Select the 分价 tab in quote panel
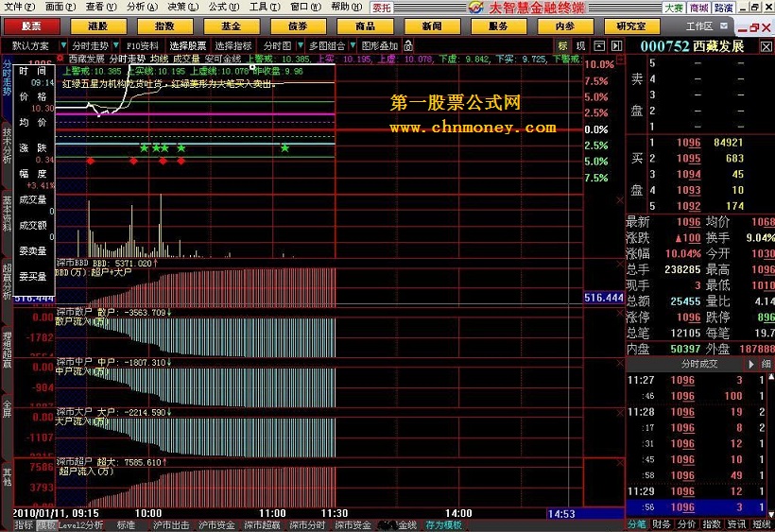The image size is (775, 532). pyautogui.click(x=686, y=524)
